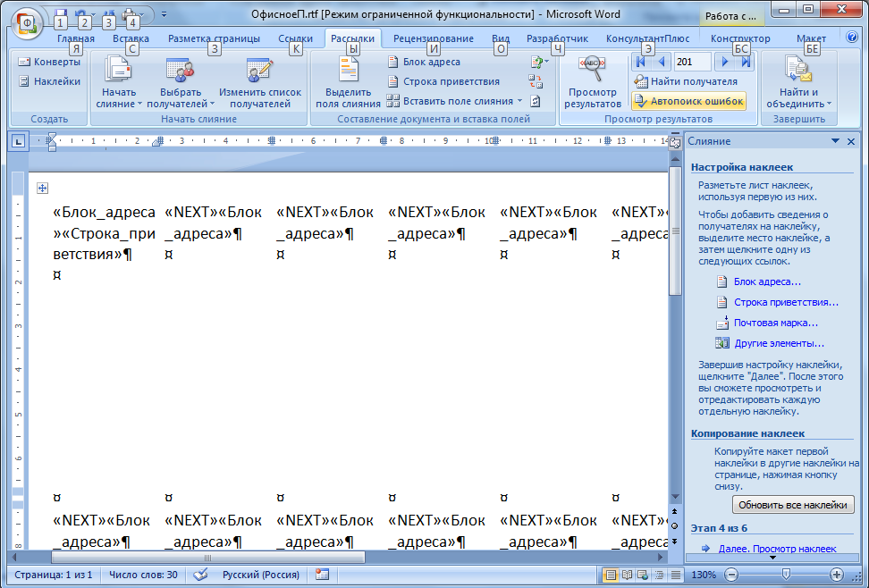This screenshot has width=869, height=588.
Task: Open the round Office button menu
Action: [x=26, y=23]
